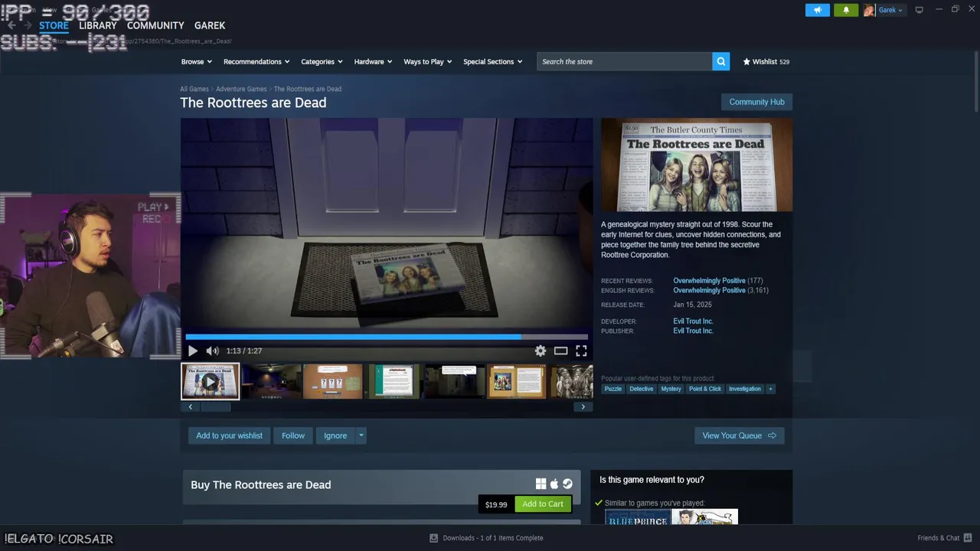Image resolution: width=980 pixels, height=551 pixels.
Task: Open English reviews Overwhelmingly Positive link
Action: (709, 290)
